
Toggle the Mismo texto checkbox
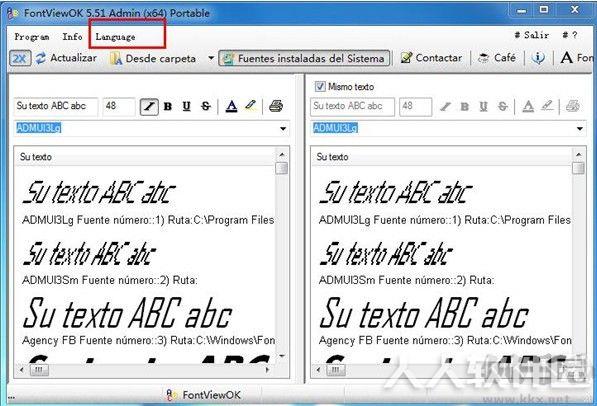tap(320, 86)
